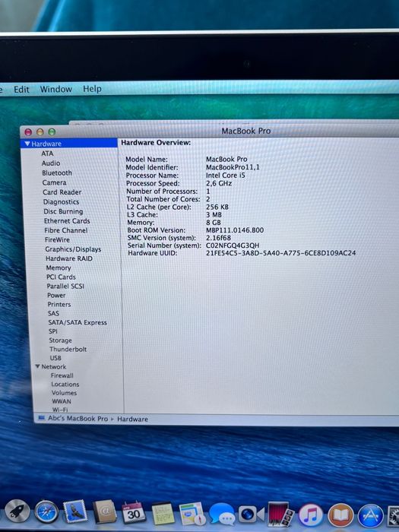Screen dimensions: 399x532
Task: Open the Window menu
Action: [x=56, y=89]
